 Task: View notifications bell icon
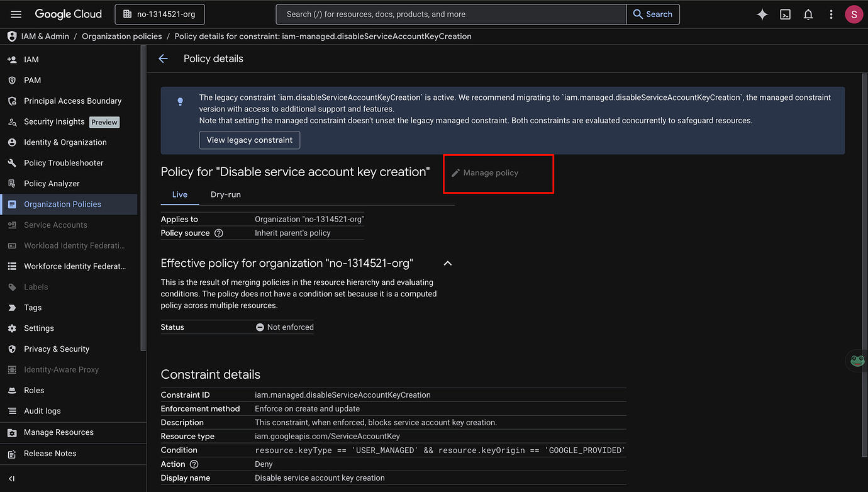pos(808,14)
